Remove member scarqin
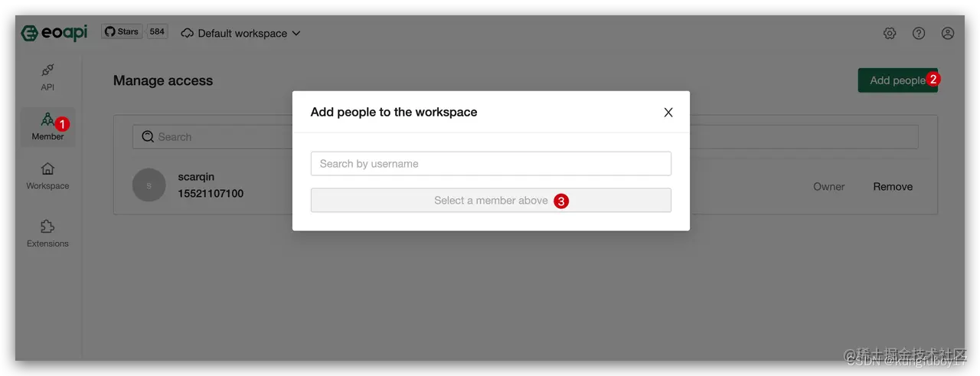Image resolution: width=980 pixels, height=376 pixels. click(x=893, y=186)
